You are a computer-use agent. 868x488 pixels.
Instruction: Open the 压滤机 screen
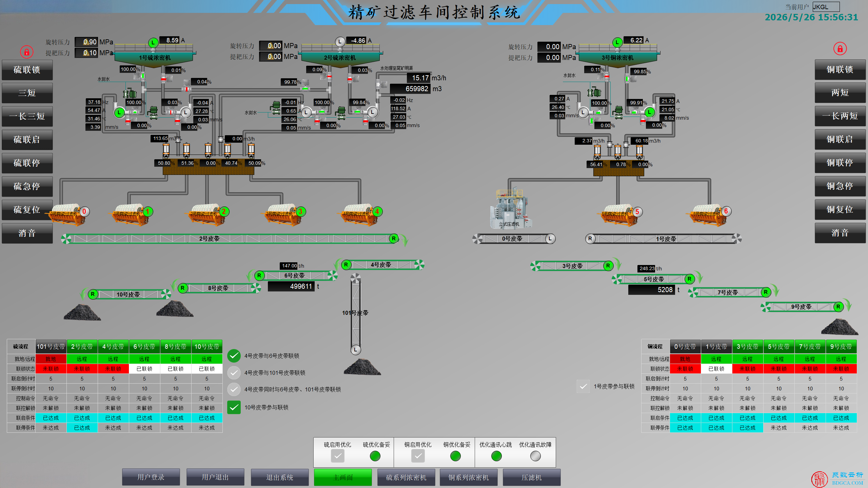coord(532,477)
